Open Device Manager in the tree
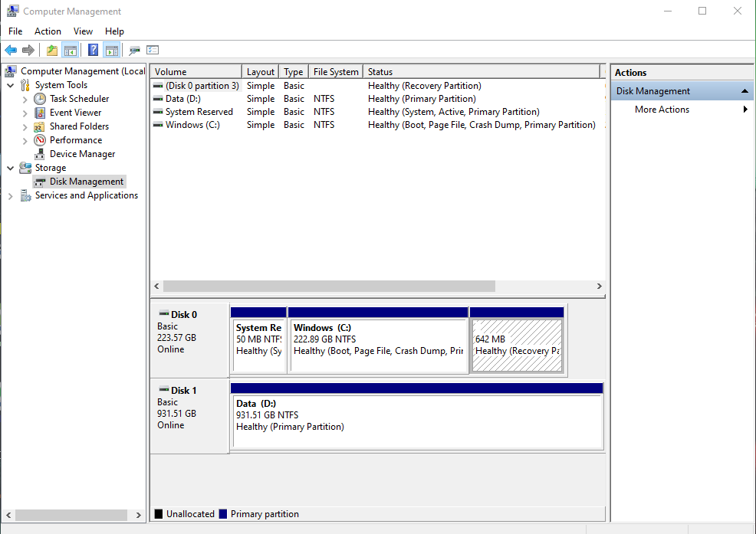The height and width of the screenshot is (534, 756). click(82, 154)
